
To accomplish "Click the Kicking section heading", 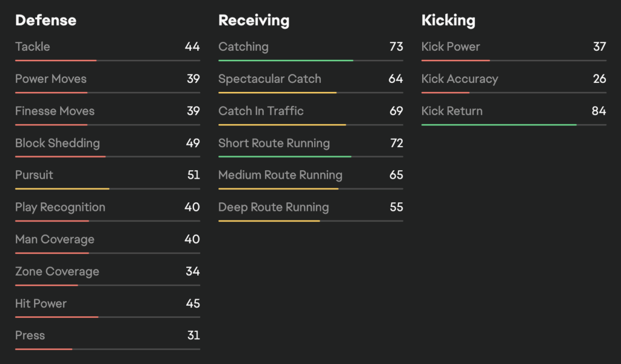I will pyautogui.click(x=448, y=21).
